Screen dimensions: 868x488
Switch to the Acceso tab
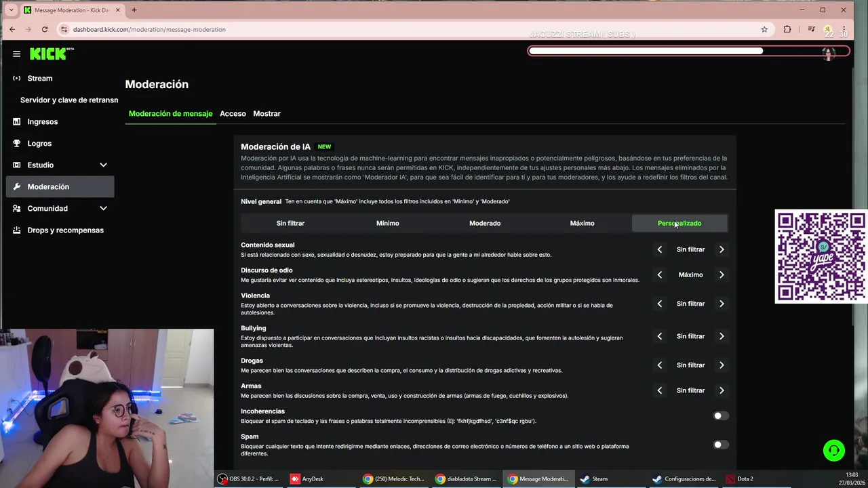pos(233,113)
